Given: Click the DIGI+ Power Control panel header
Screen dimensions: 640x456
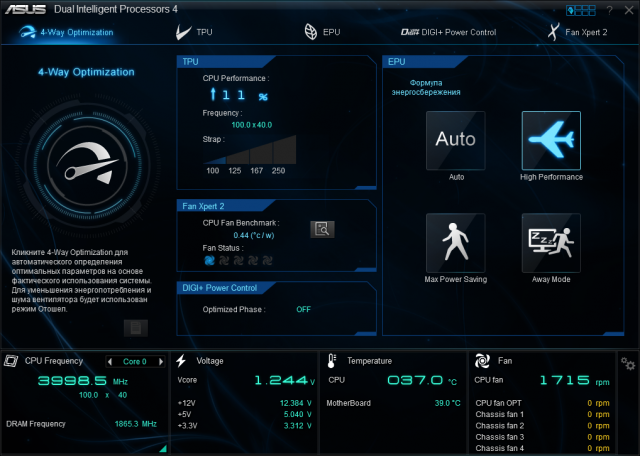Looking at the screenshot, I should point(225,288).
